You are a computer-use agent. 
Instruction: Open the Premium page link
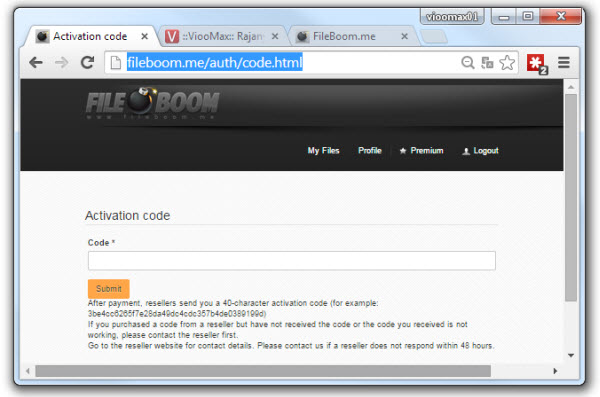[x=427, y=150]
